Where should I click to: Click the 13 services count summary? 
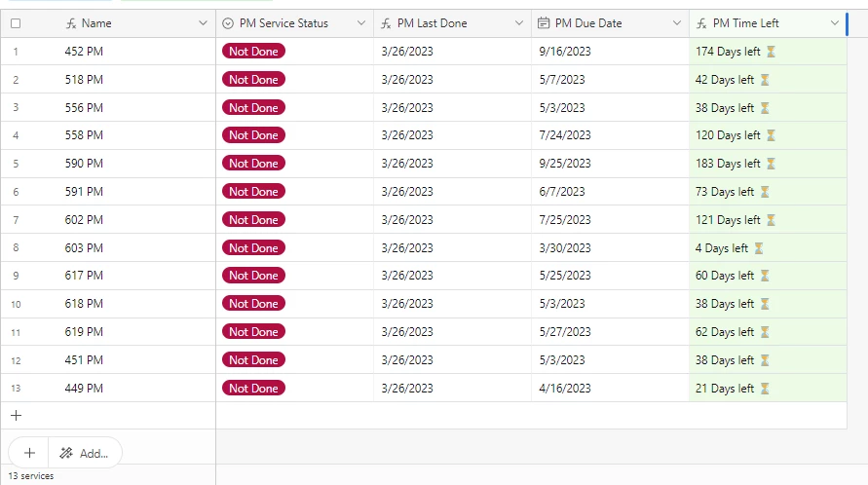(31, 475)
